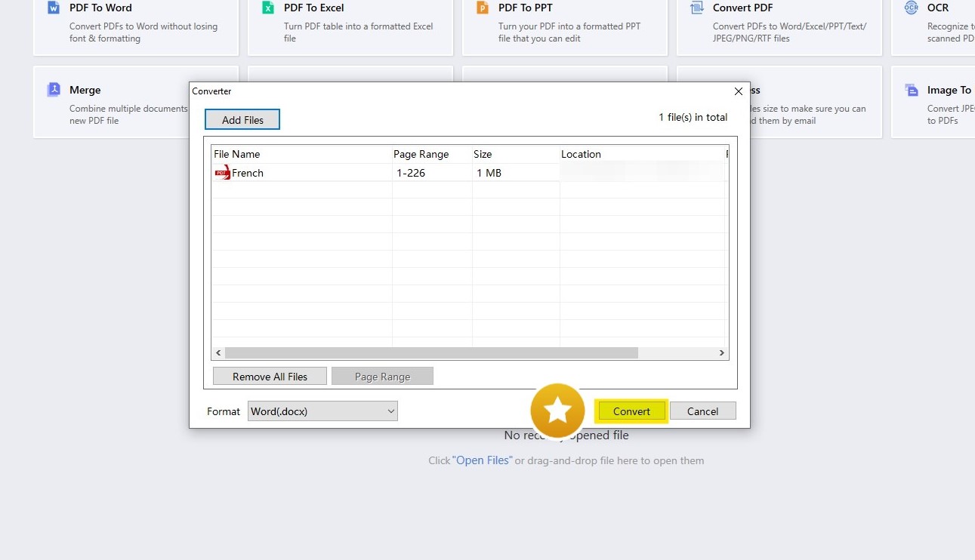Click the Convert PDF card title
This screenshot has width=975, height=560.
click(743, 8)
